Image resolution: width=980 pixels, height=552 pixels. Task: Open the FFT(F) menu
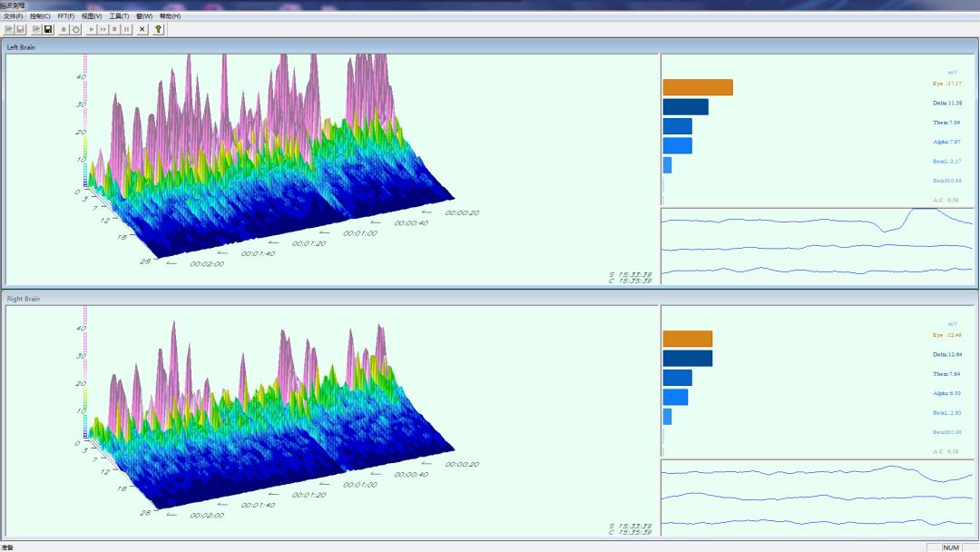(x=66, y=16)
